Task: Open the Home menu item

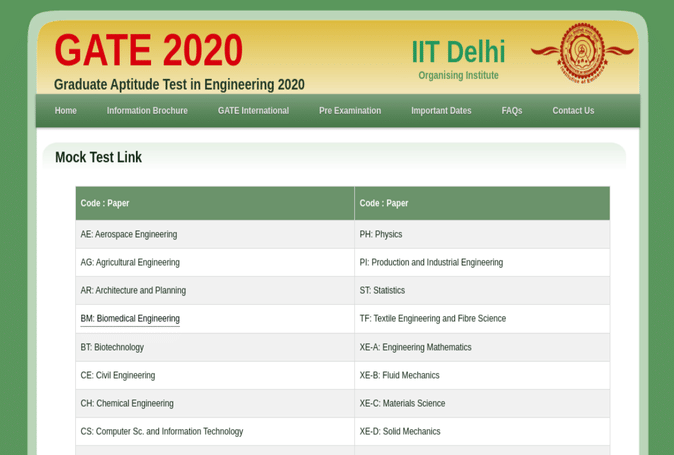Action: (66, 111)
